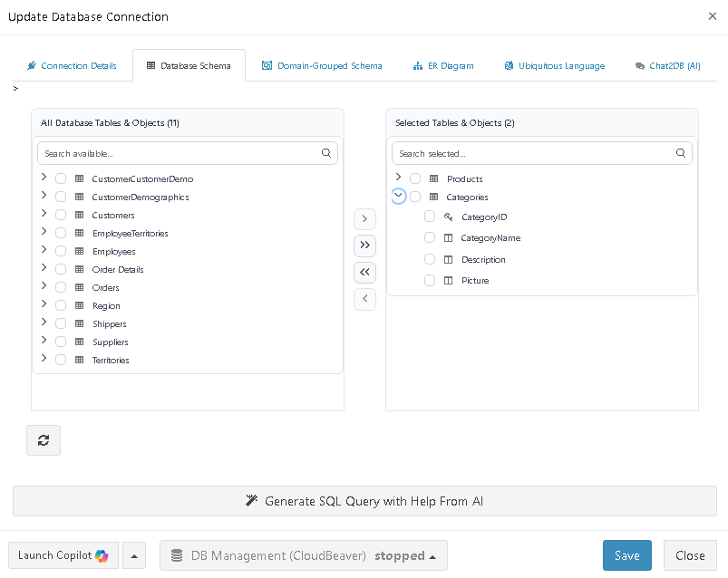728x578 pixels.
Task: Collapse the Categories node in selected list
Action: (x=398, y=196)
